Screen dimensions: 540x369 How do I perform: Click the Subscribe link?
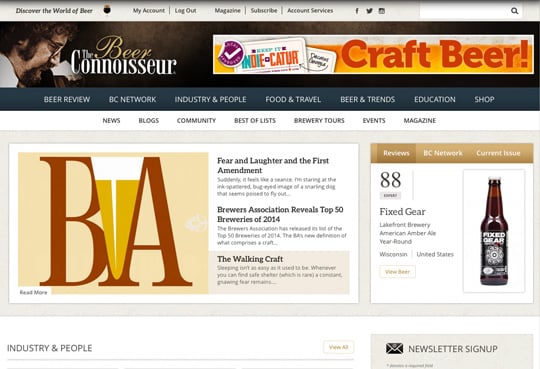[264, 11]
